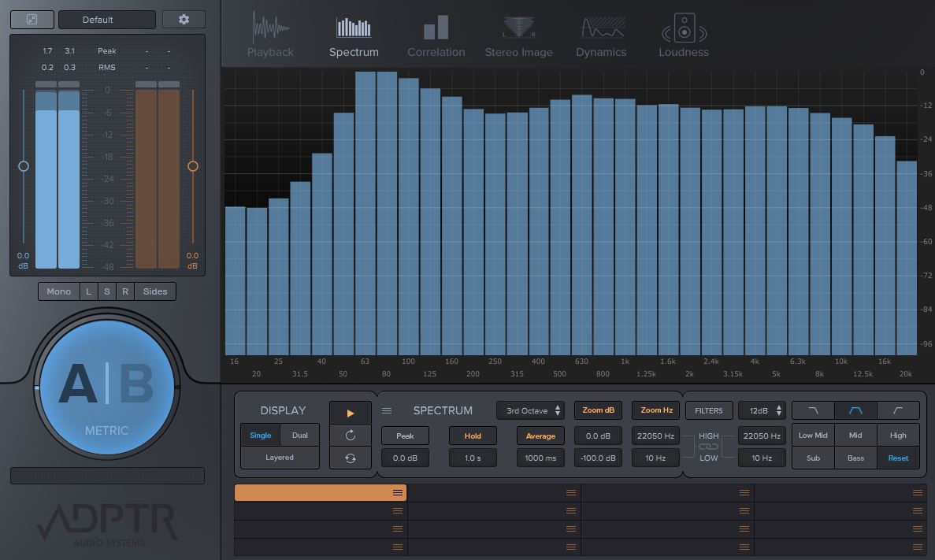The height and width of the screenshot is (560, 935).
Task: Select the high-pass filter slope icon
Action: click(x=897, y=410)
